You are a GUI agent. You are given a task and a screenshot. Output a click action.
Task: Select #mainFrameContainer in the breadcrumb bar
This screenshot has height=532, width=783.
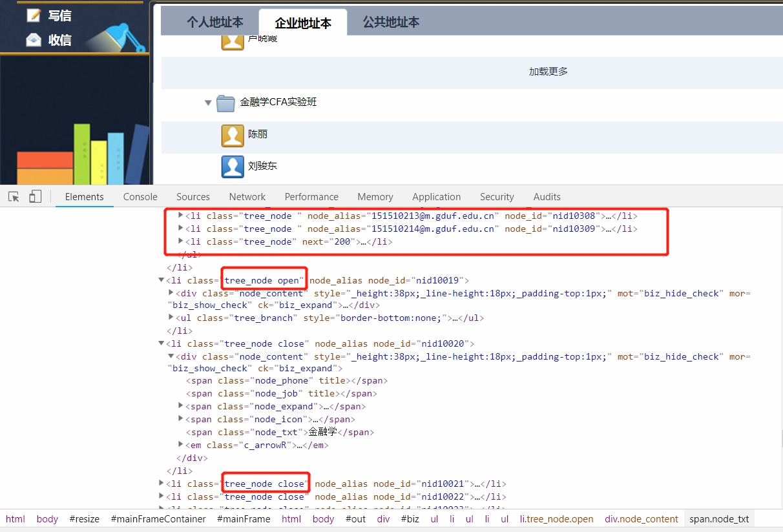click(x=158, y=519)
